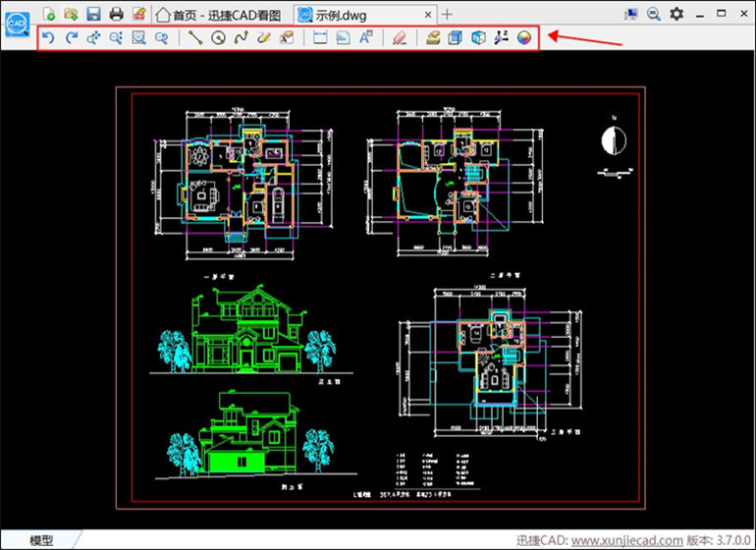Select the polyline curve tool
The height and width of the screenshot is (550, 756).
pos(242,37)
